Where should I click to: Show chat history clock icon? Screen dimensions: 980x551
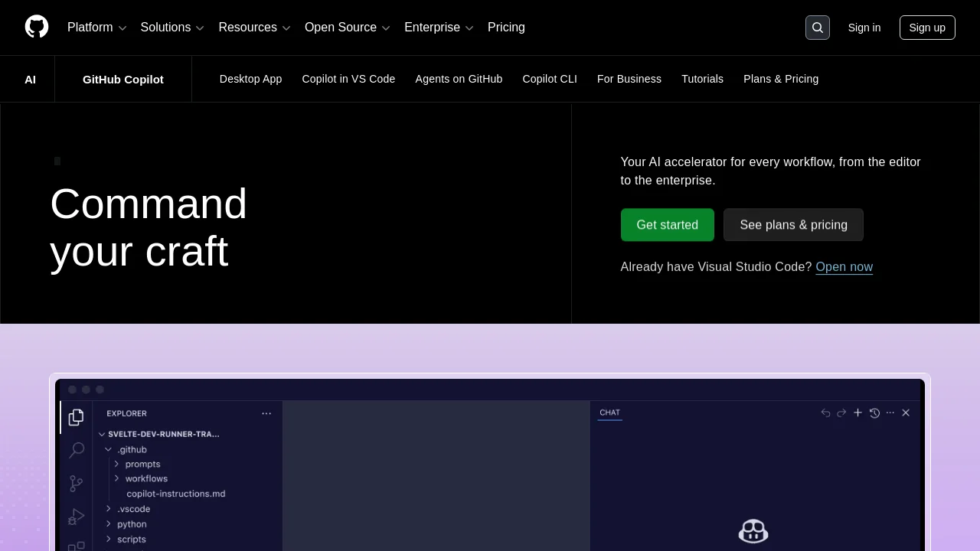pos(874,412)
